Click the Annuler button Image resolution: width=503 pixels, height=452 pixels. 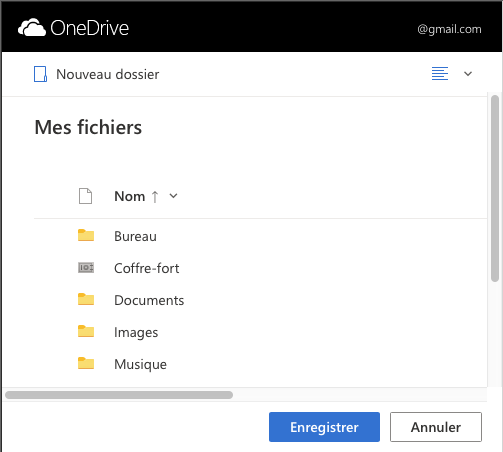436,427
